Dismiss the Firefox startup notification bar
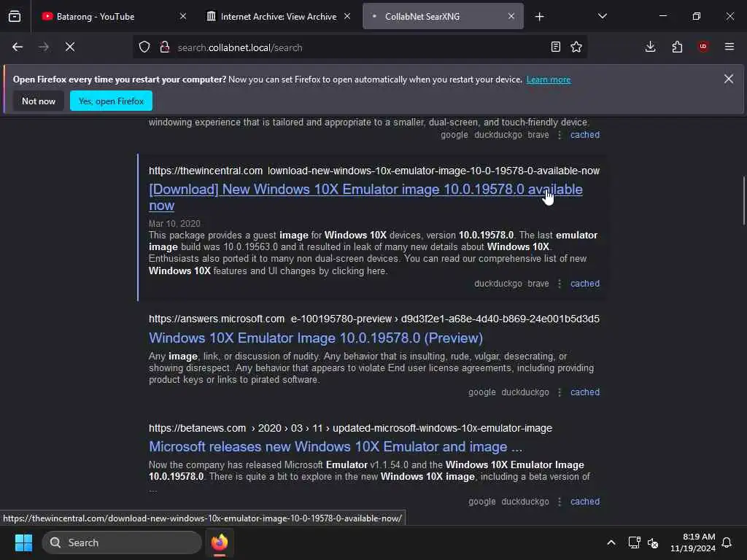747x560 pixels. click(729, 79)
